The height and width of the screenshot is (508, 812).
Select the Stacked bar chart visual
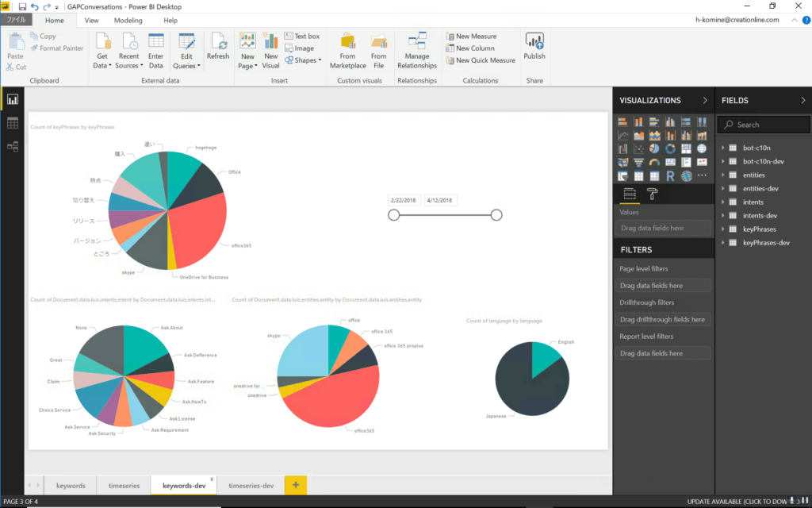coord(623,121)
